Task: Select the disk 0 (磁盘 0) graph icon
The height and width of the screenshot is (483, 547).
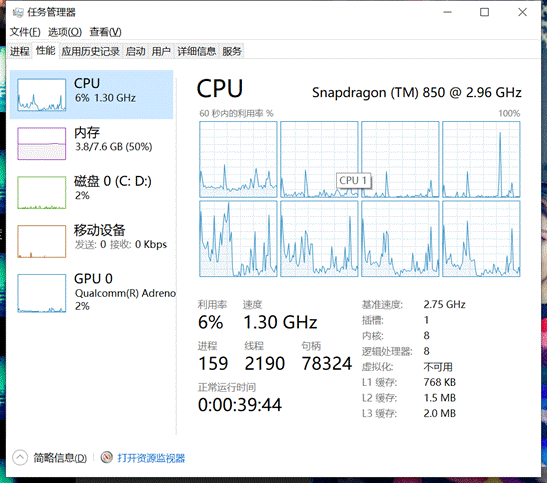Action: 42,192
